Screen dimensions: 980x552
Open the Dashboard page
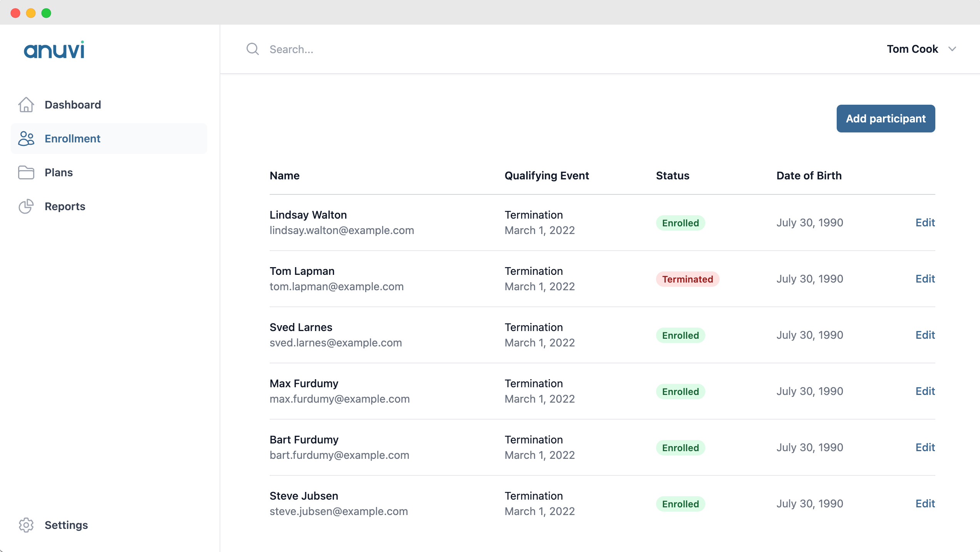(73, 105)
